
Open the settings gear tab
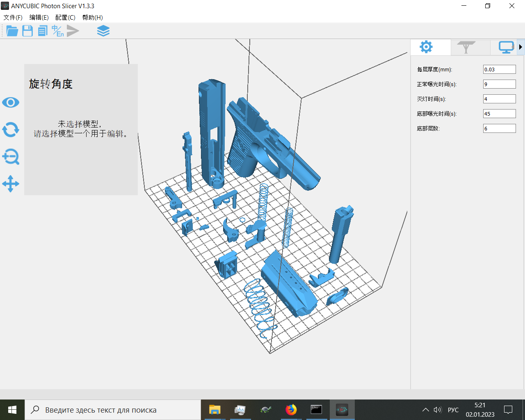tap(426, 47)
